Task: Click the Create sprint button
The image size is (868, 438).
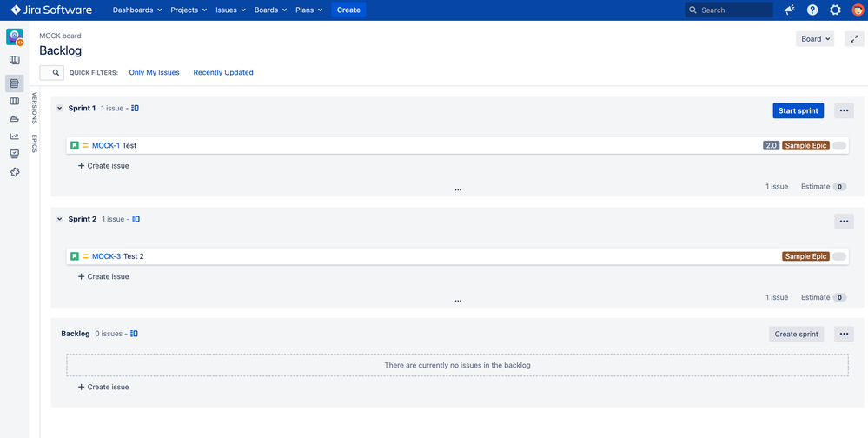Action: coord(797,334)
